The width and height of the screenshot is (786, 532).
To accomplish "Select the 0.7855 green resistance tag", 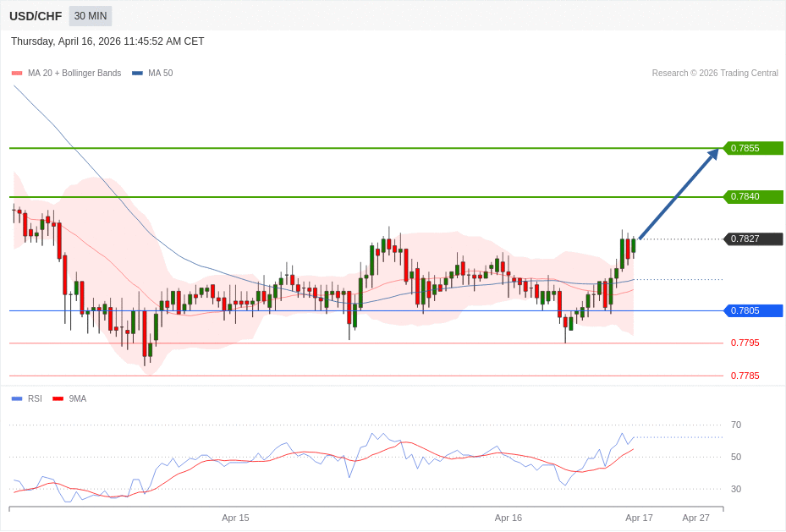I will tap(752, 148).
